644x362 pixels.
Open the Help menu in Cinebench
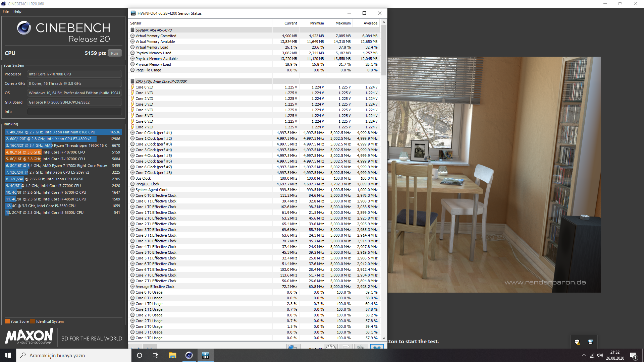[x=17, y=11]
